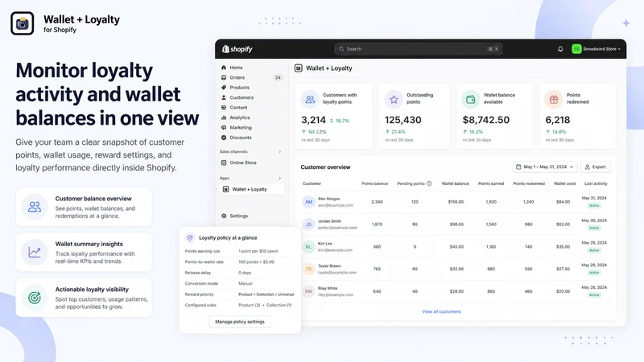Click the Active badge under May 31, 2024
This screenshot has width=644, height=362.
coord(594,206)
